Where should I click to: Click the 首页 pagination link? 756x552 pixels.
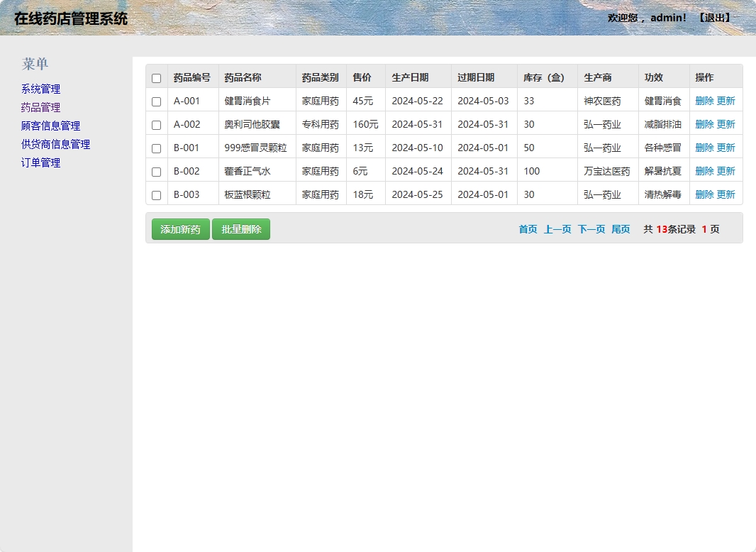coord(528,228)
